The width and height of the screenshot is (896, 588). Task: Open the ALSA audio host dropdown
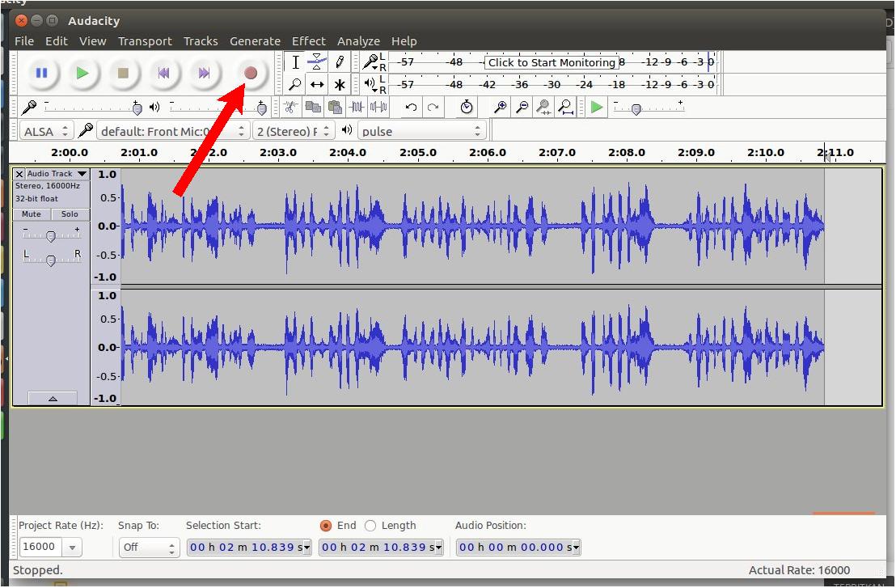(45, 131)
